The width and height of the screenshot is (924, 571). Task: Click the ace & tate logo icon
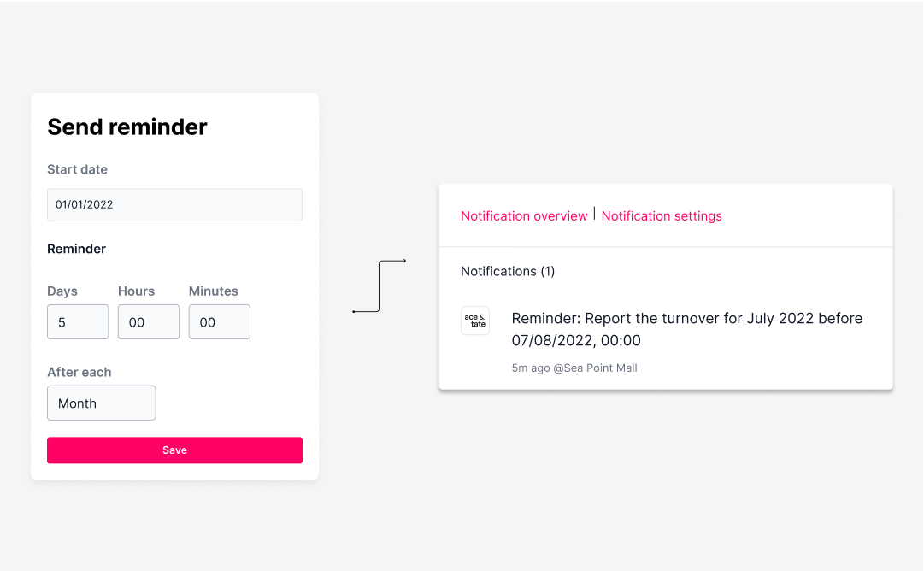[x=475, y=321]
